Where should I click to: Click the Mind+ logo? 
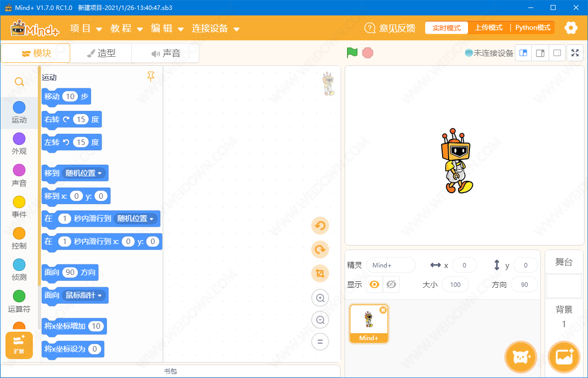coord(35,28)
